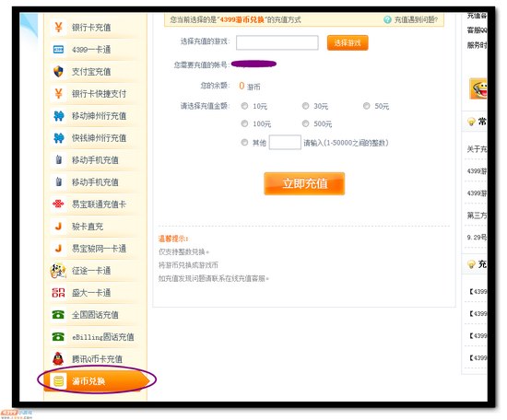Image resolution: width=507 pixels, height=420 pixels.
Task: Select the 10元 recharge amount
Action: 245,106
